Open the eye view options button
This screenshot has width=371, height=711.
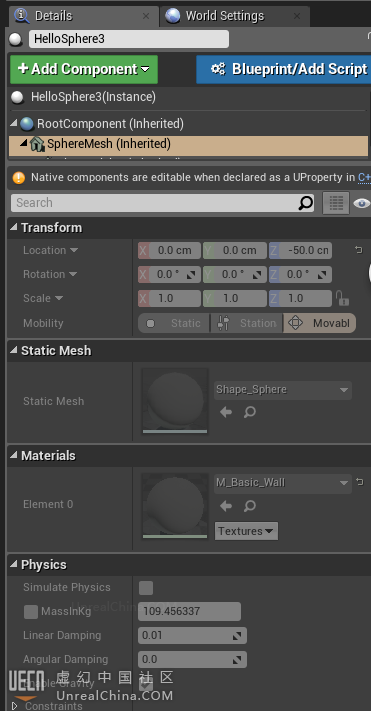[x=361, y=203]
